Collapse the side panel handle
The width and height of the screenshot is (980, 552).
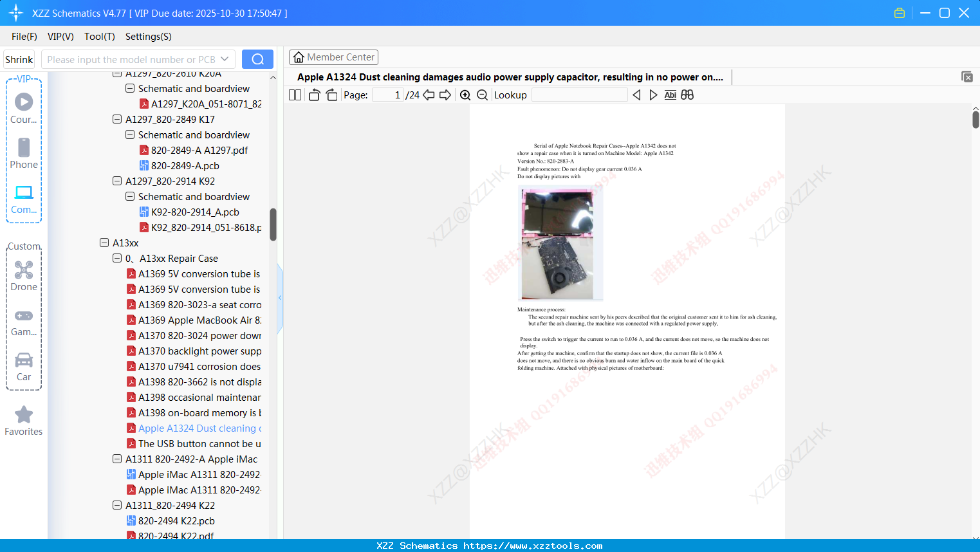coord(280,298)
